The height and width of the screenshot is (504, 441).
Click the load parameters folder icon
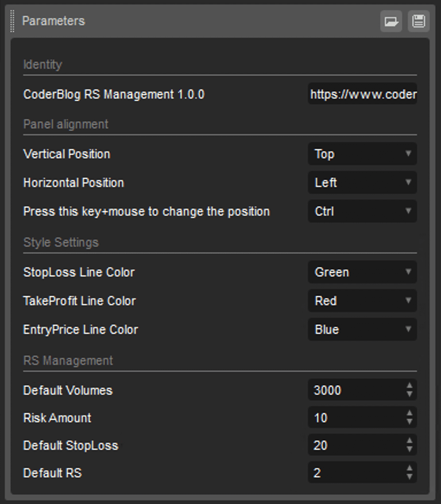pos(391,21)
